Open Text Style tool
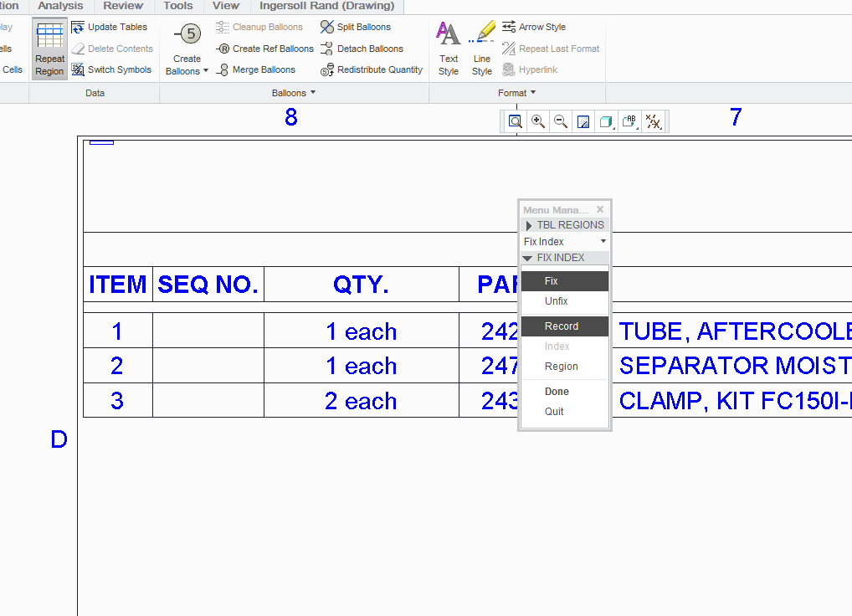Image resolution: width=852 pixels, height=616 pixels. 449,48
